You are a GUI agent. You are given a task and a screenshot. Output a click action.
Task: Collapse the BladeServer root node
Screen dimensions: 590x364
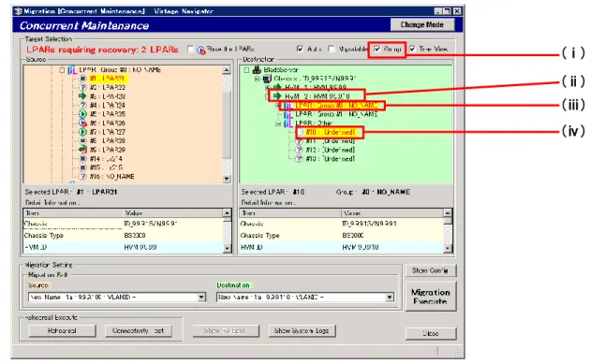coord(246,70)
